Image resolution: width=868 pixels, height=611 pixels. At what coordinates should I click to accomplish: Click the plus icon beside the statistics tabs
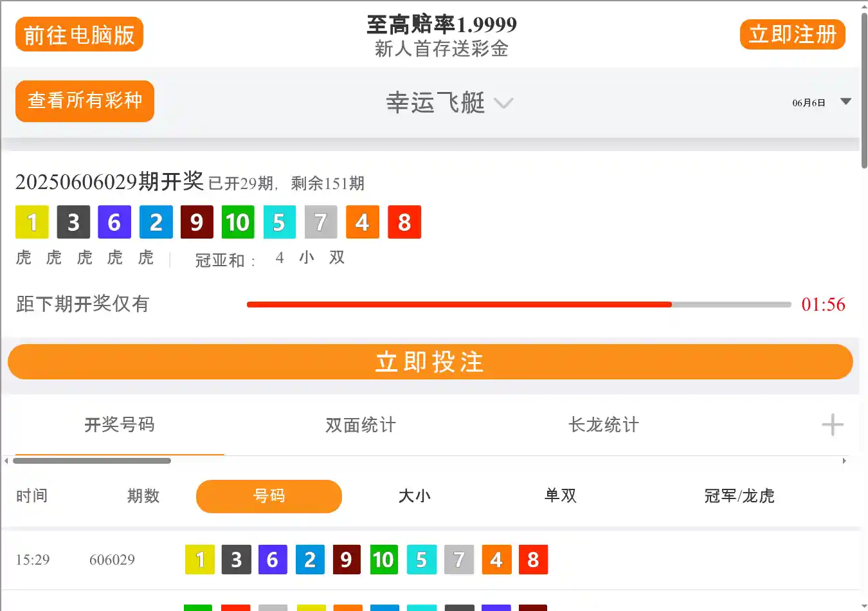pos(832,425)
